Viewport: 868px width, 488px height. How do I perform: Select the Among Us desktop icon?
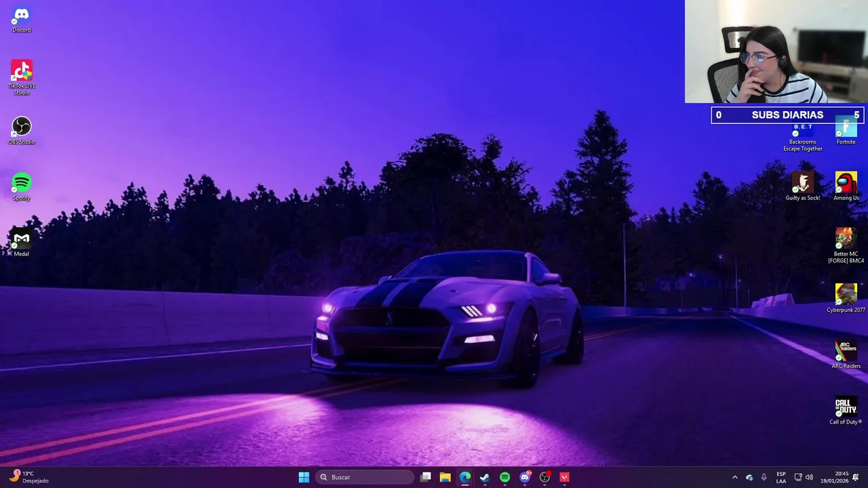click(846, 187)
